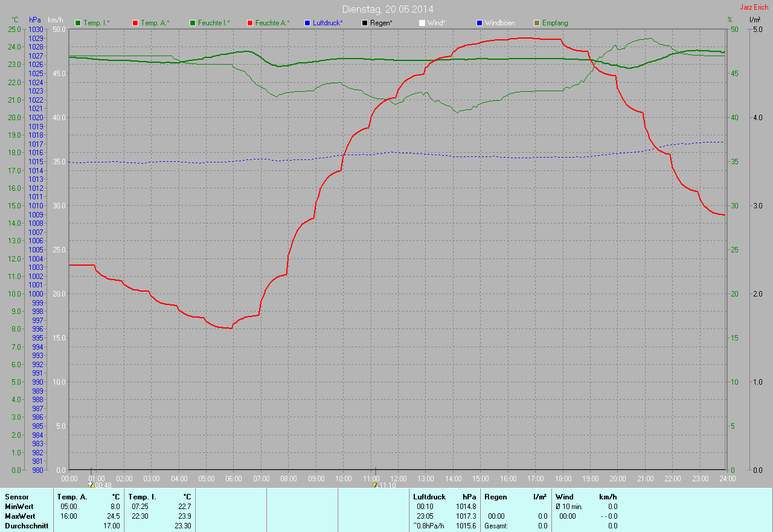
Task: Click the 00:48 marker icon below the time axis
Action: [91, 484]
